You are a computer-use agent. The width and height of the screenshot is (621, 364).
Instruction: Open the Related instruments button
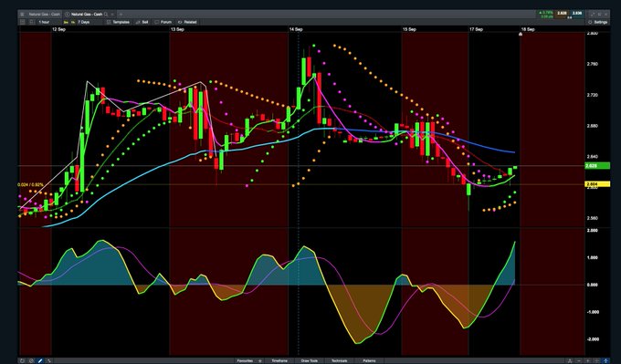(187, 22)
